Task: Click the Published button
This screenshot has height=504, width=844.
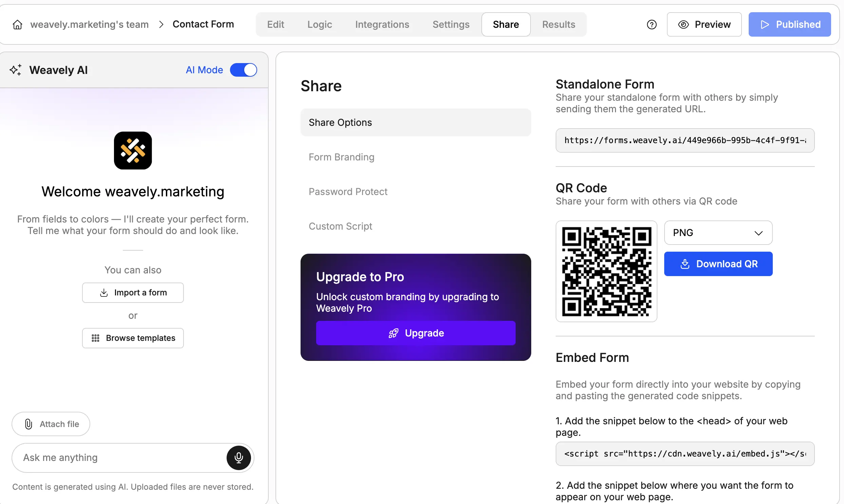Action: point(789,24)
